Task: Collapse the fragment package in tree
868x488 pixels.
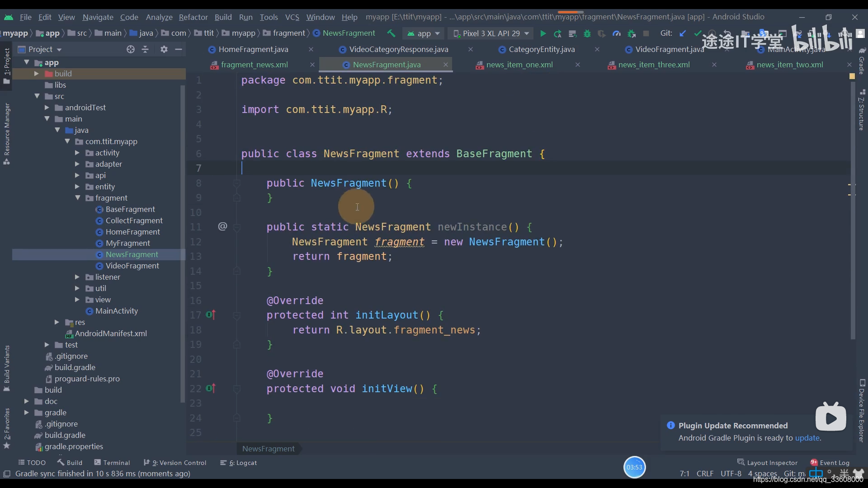Action: (x=77, y=198)
